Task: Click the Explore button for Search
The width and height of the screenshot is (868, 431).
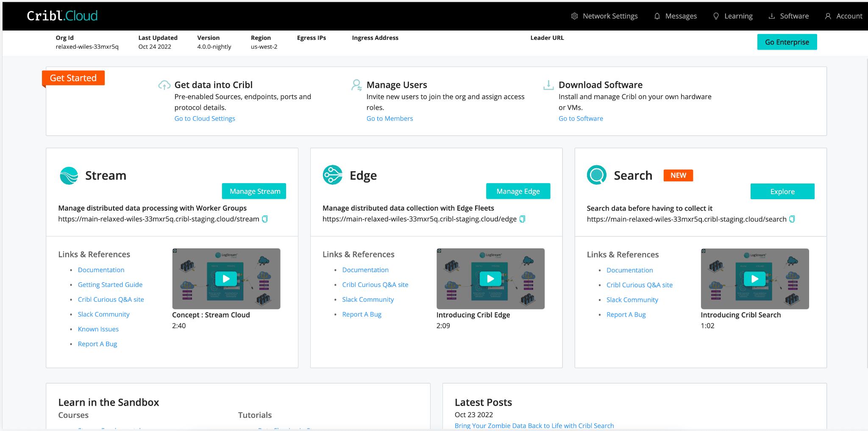Action: tap(782, 192)
